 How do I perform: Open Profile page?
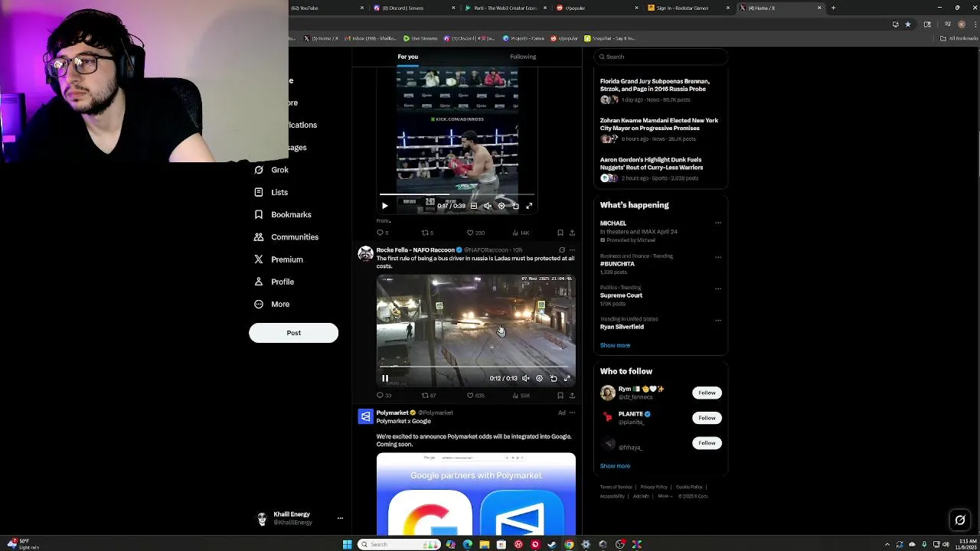273,282
